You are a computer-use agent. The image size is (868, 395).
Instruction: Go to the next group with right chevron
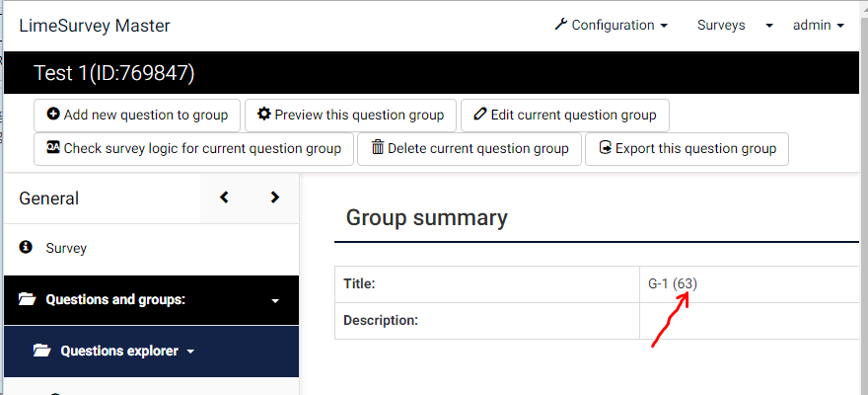(x=275, y=197)
